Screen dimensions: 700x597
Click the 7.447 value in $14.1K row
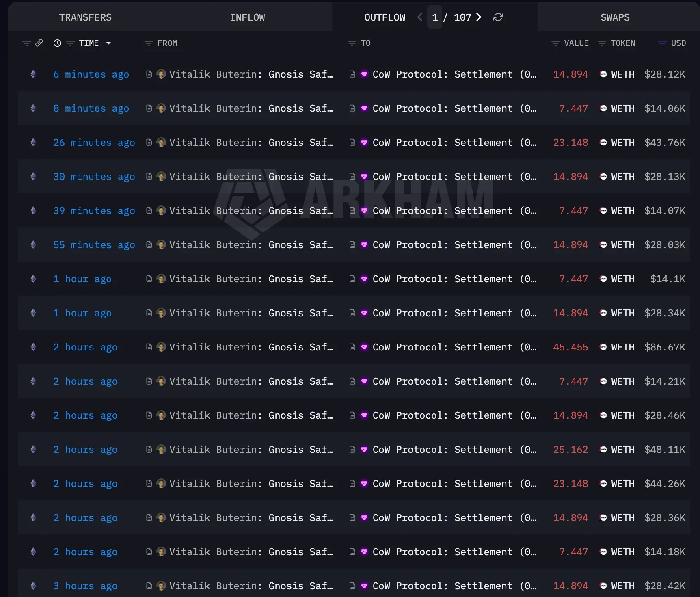click(573, 279)
